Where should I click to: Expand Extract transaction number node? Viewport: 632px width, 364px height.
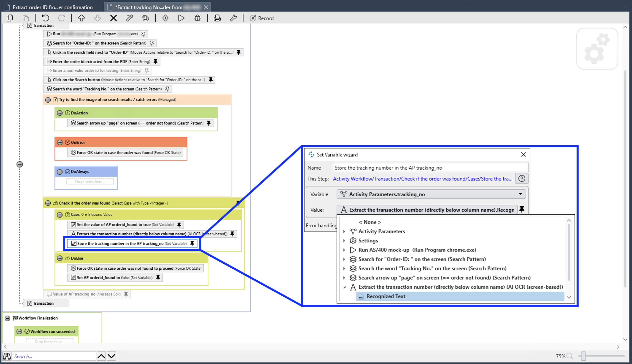pyautogui.click(x=344, y=287)
